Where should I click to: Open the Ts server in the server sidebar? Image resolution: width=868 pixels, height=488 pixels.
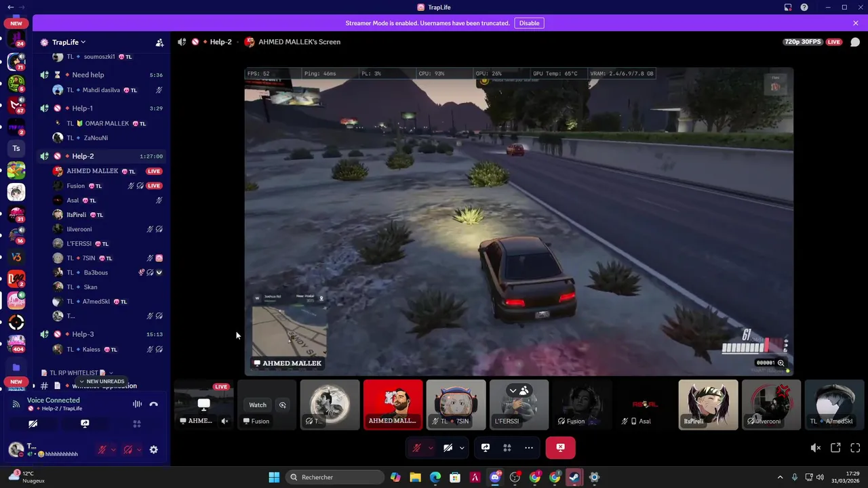[16, 148]
